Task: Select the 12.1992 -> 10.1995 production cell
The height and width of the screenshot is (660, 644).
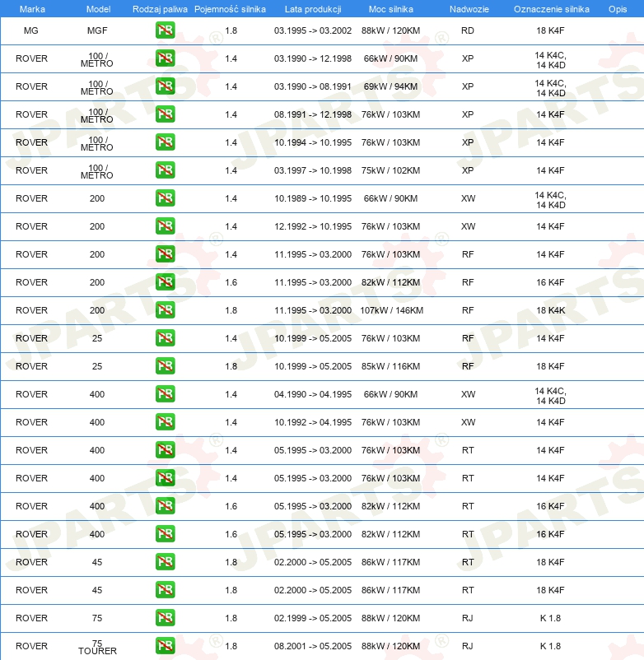Action: (x=312, y=226)
